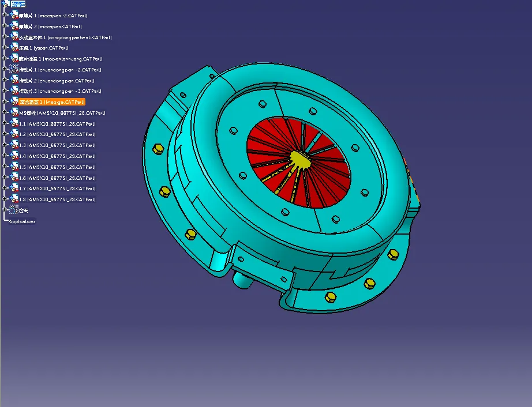Viewport: 532px width, 407px height.
Task: Click the part icon beside 膜片弹簧.1
Action: pos(14,59)
